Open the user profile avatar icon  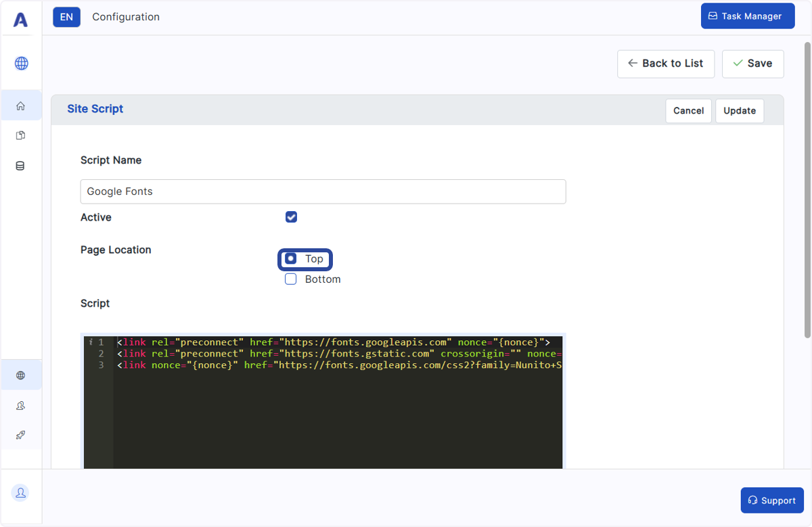[x=20, y=493]
